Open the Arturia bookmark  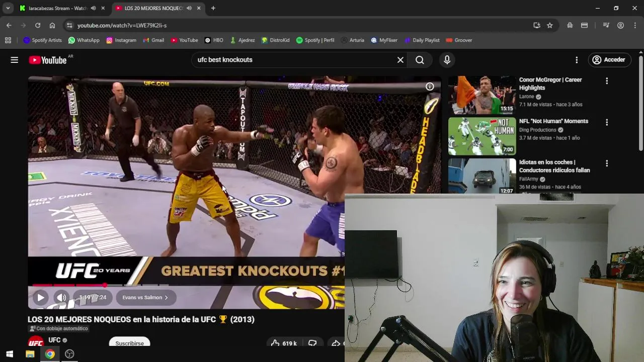tap(352, 40)
